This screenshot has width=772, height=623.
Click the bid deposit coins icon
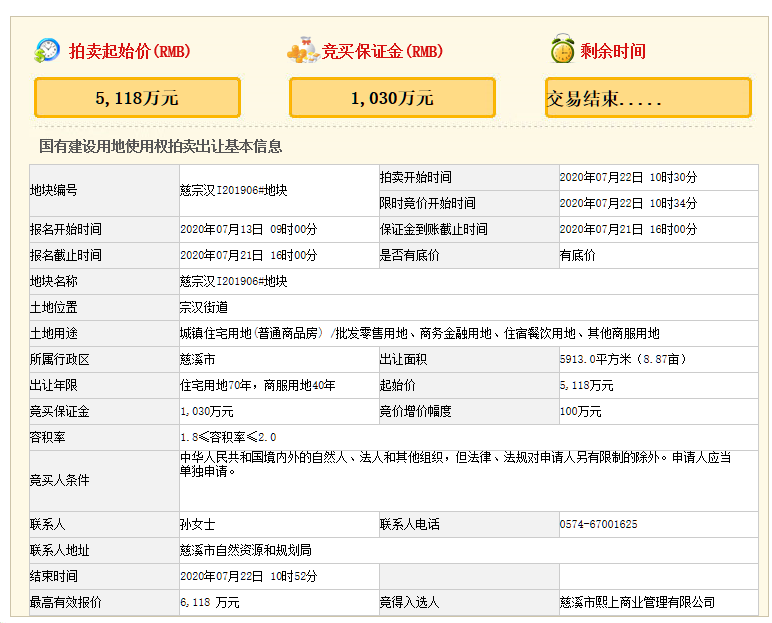pyautogui.click(x=302, y=50)
